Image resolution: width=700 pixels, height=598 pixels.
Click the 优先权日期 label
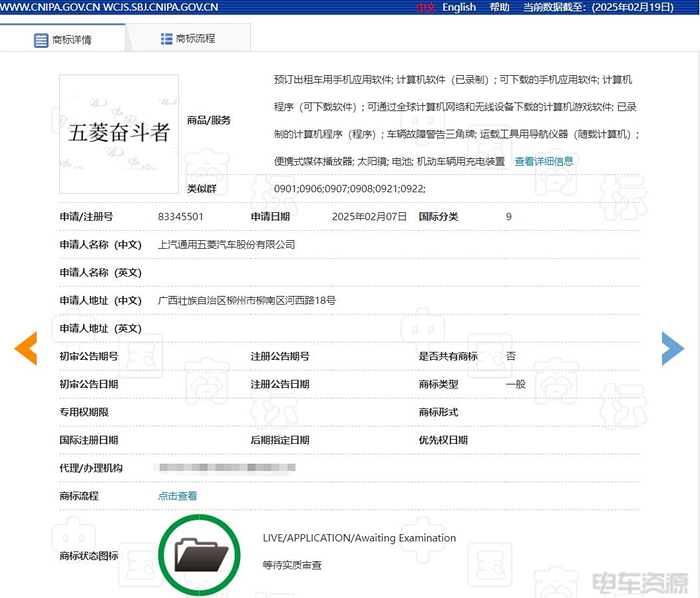click(443, 440)
